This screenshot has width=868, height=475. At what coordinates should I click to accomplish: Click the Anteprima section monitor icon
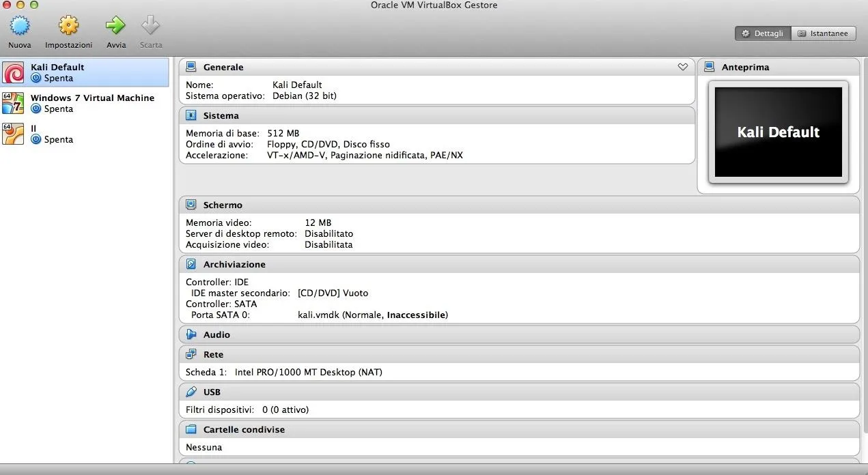coord(710,67)
